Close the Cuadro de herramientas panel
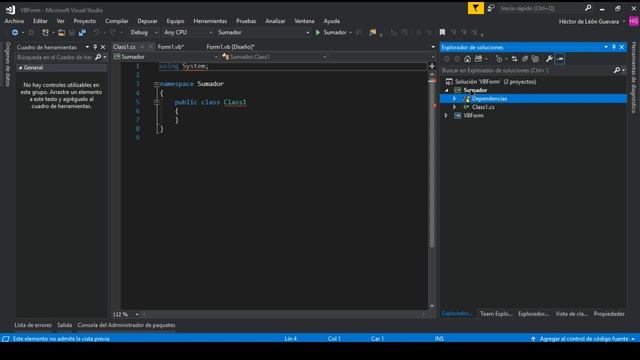 coord(103,47)
